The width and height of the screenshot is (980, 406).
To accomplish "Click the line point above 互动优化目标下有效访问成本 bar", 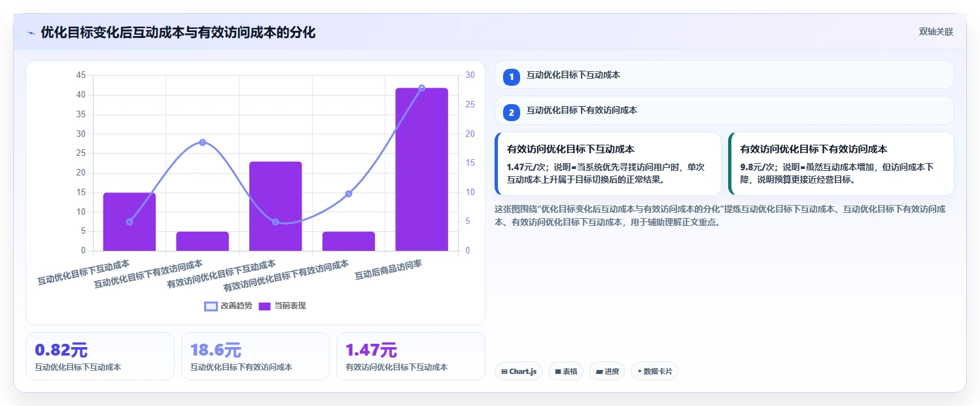I will [x=202, y=142].
